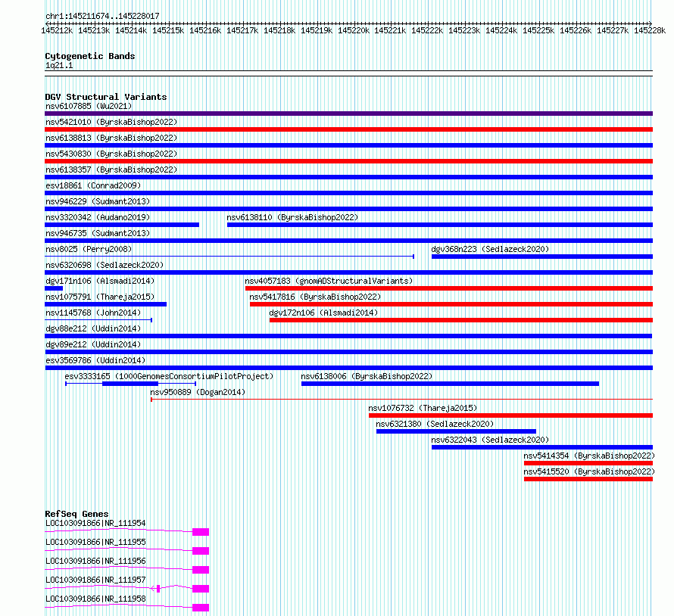Screen dimensions: 674x616
Task: Open nsv5417816 (ByrskaBishop2022) variant
Action: click(x=315, y=297)
